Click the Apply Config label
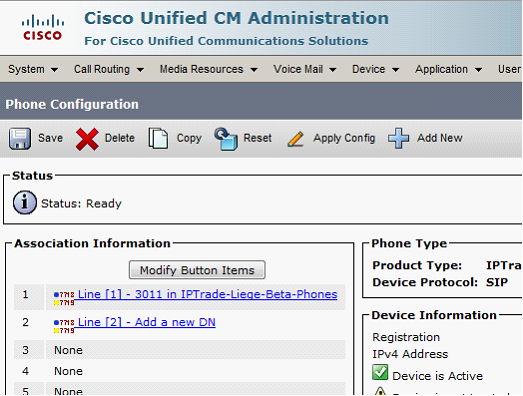 pos(344,138)
